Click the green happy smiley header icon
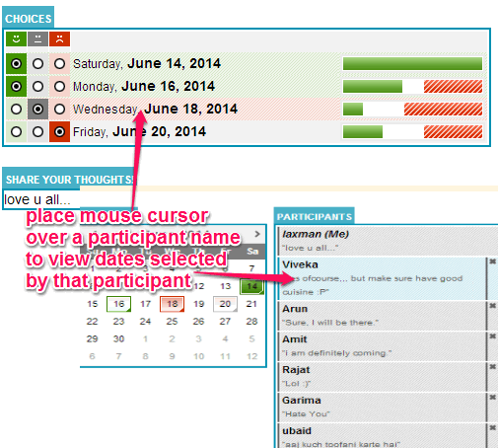 tap(16, 39)
